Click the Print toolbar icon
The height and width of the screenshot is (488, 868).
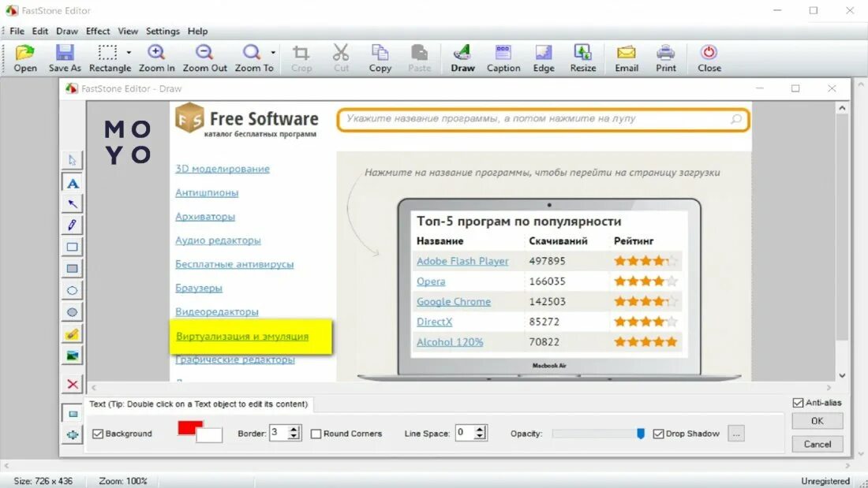click(665, 58)
